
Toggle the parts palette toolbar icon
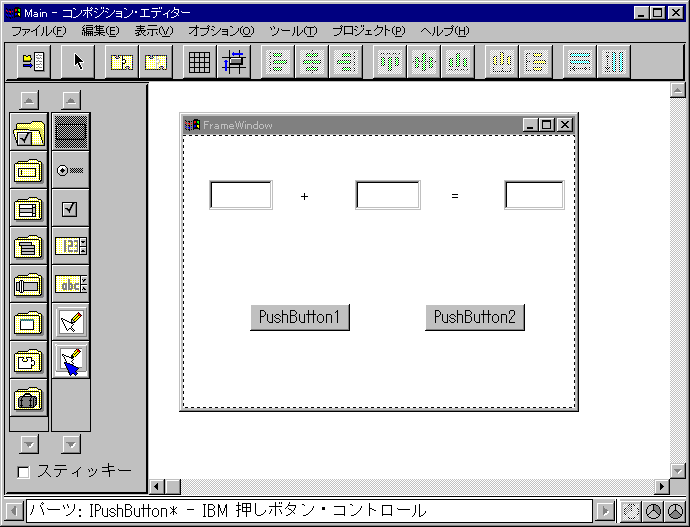tap(33, 62)
